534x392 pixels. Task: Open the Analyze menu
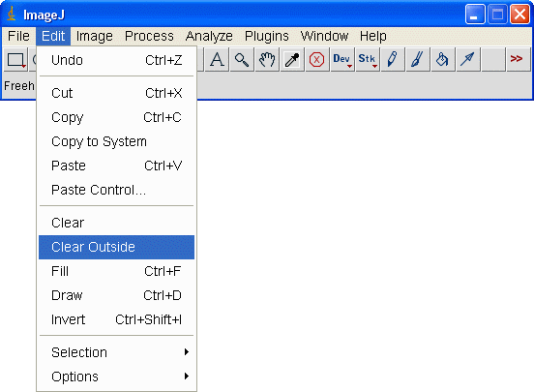click(x=209, y=36)
